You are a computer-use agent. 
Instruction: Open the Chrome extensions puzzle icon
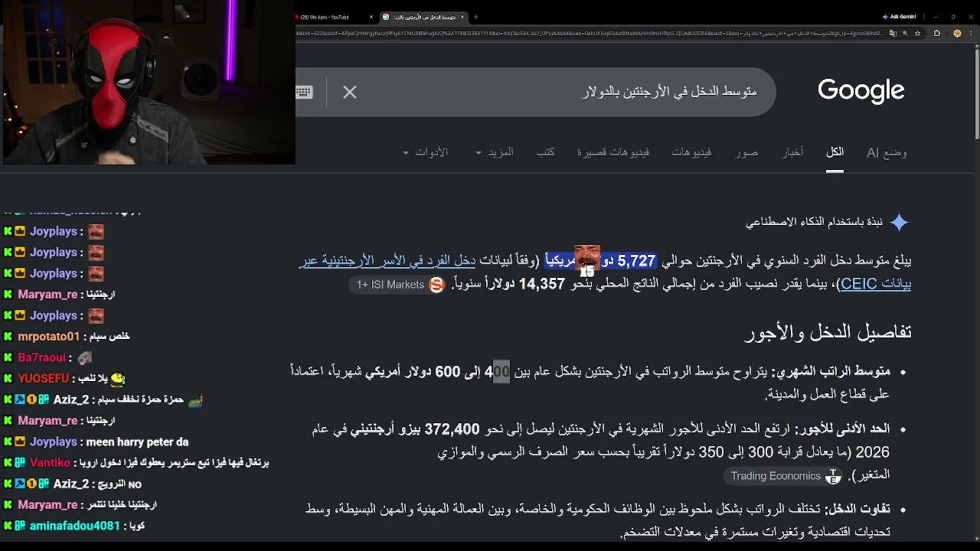pos(937,34)
